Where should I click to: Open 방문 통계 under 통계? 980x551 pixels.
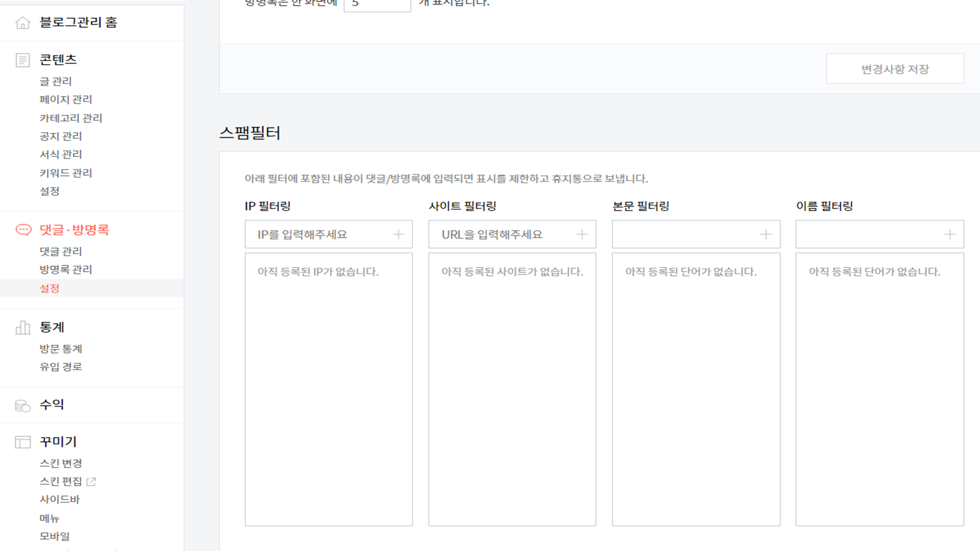[61, 349]
